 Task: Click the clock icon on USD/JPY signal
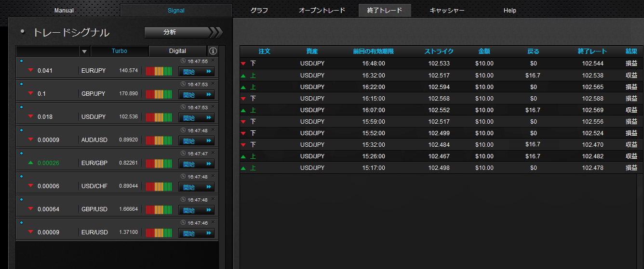point(183,107)
